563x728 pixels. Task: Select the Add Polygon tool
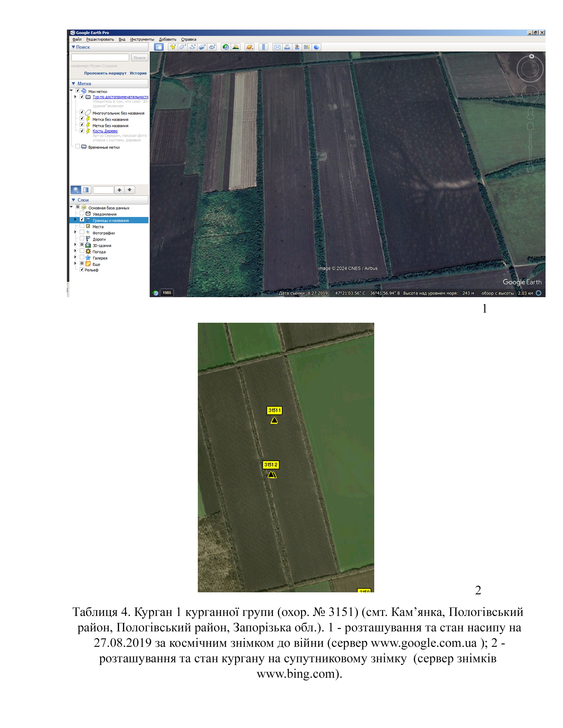[x=182, y=47]
